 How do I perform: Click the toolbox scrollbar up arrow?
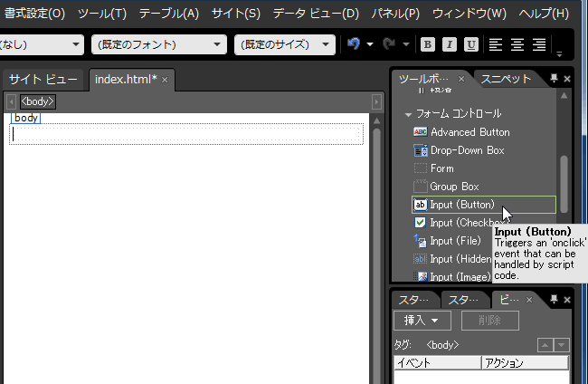[x=564, y=96]
